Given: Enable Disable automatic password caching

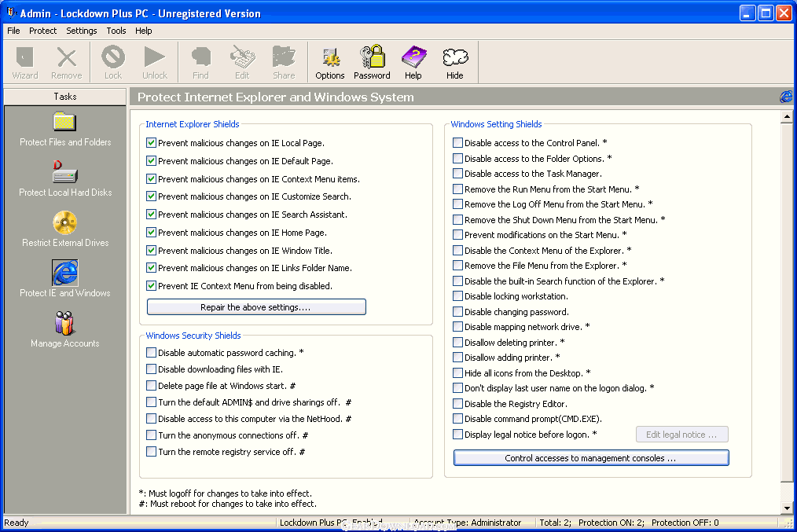Looking at the screenshot, I should point(151,353).
